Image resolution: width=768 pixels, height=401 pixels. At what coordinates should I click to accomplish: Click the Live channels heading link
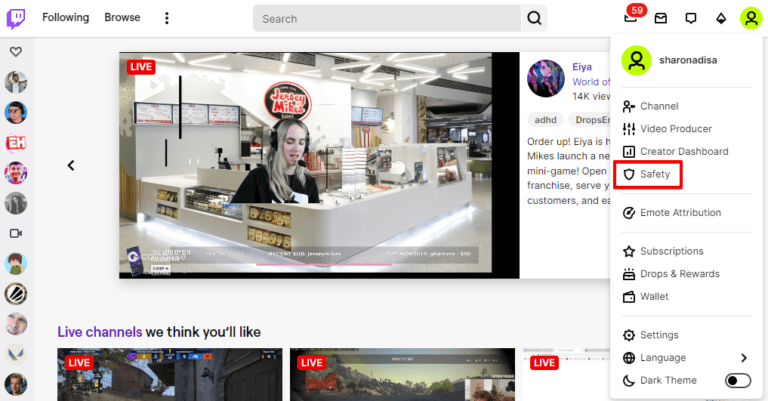99,332
